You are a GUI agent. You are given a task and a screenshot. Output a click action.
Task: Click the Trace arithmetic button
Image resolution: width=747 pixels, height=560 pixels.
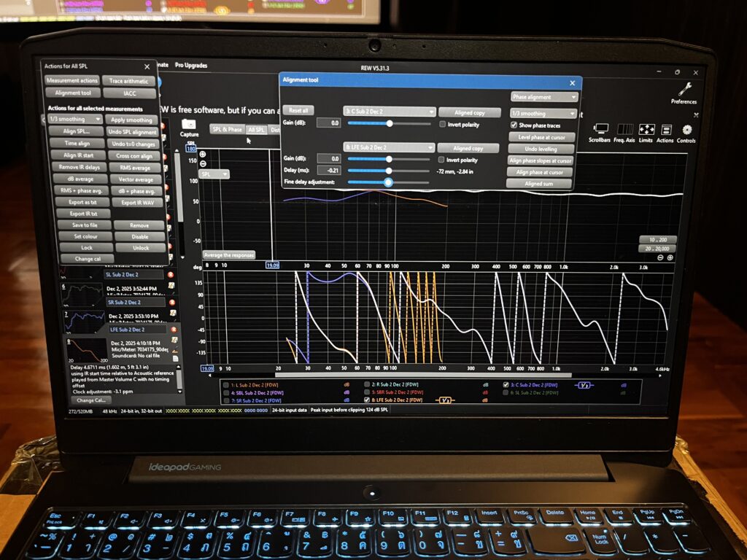[128, 81]
